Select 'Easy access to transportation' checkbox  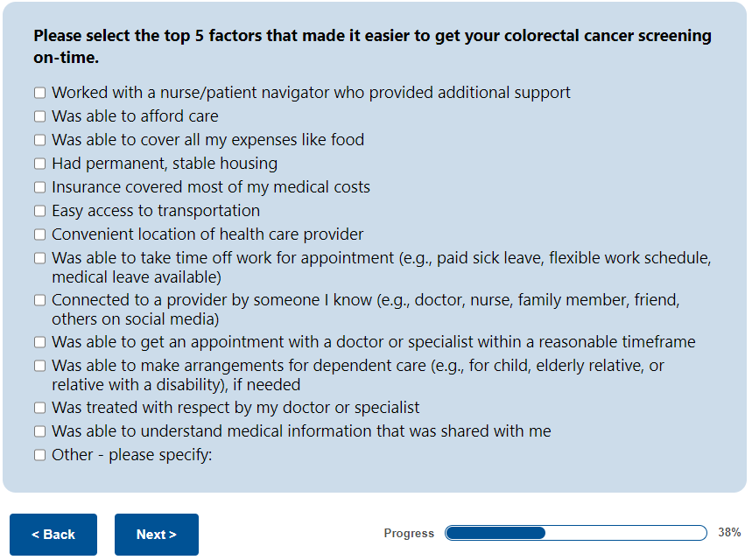pyautogui.click(x=39, y=211)
